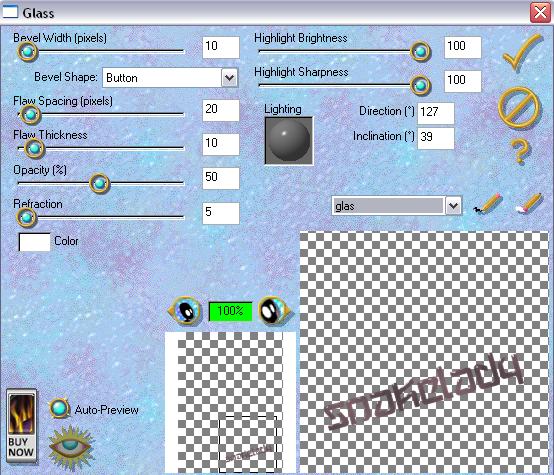Open the Bevel Shape dropdown
The width and height of the screenshot is (554, 475).
229,77
